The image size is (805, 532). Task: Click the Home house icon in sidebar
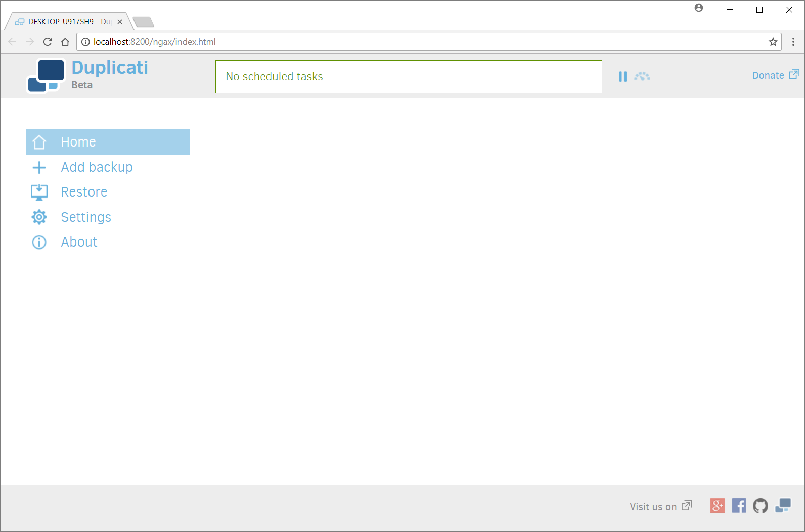tap(39, 142)
